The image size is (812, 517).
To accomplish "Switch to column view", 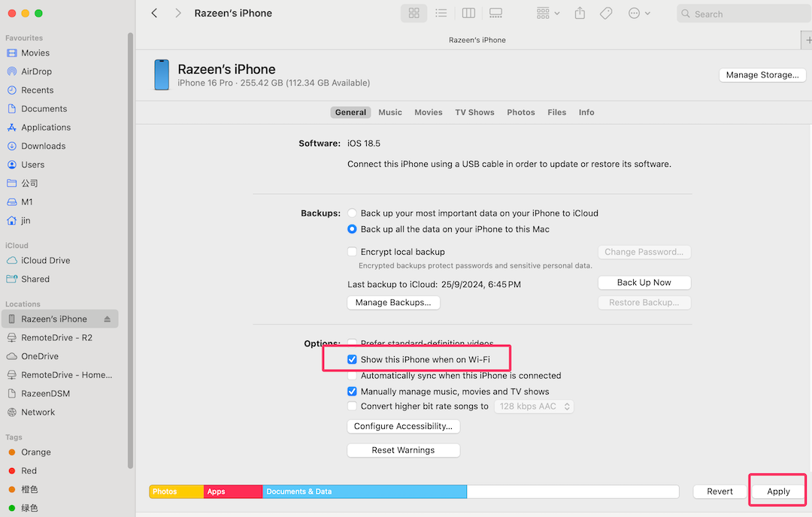I will tap(468, 14).
